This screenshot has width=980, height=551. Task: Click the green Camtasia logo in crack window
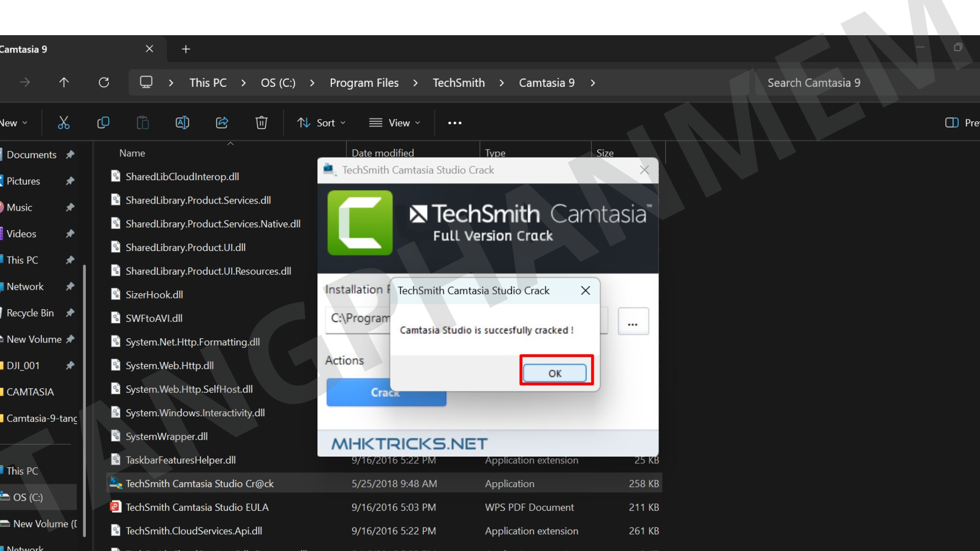(360, 223)
